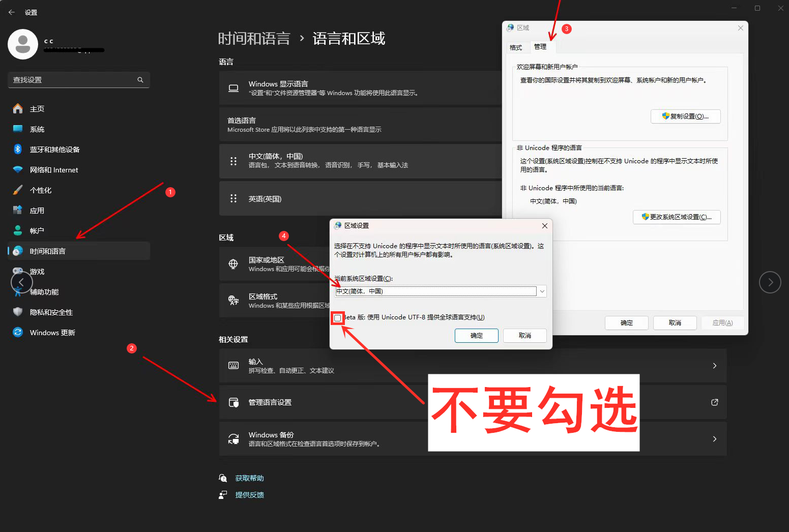Open 辅助功能 in sidebar

[79, 292]
